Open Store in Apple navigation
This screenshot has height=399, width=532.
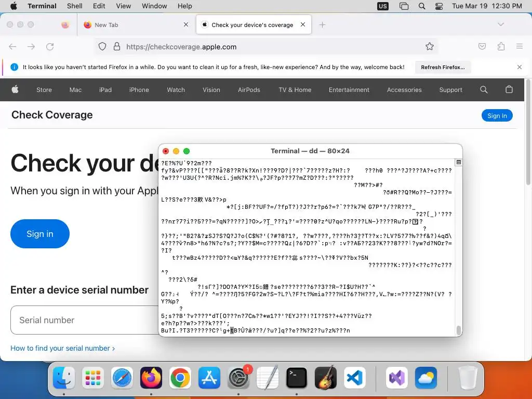[x=44, y=90]
